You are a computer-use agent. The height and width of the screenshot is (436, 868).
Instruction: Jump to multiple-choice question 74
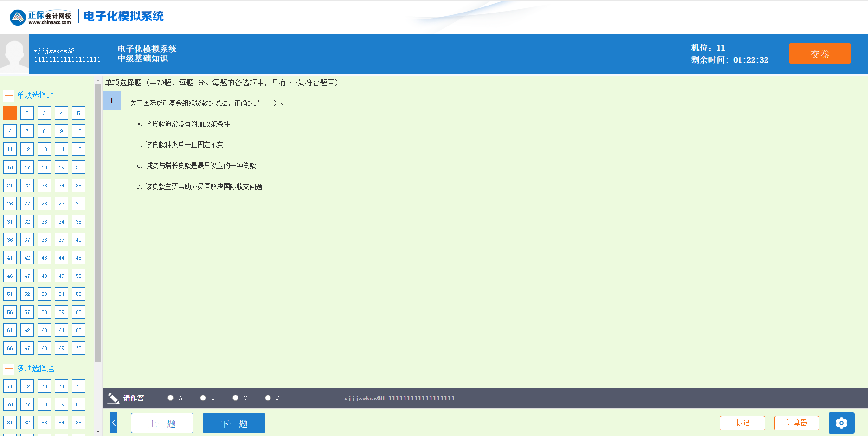[61, 386]
